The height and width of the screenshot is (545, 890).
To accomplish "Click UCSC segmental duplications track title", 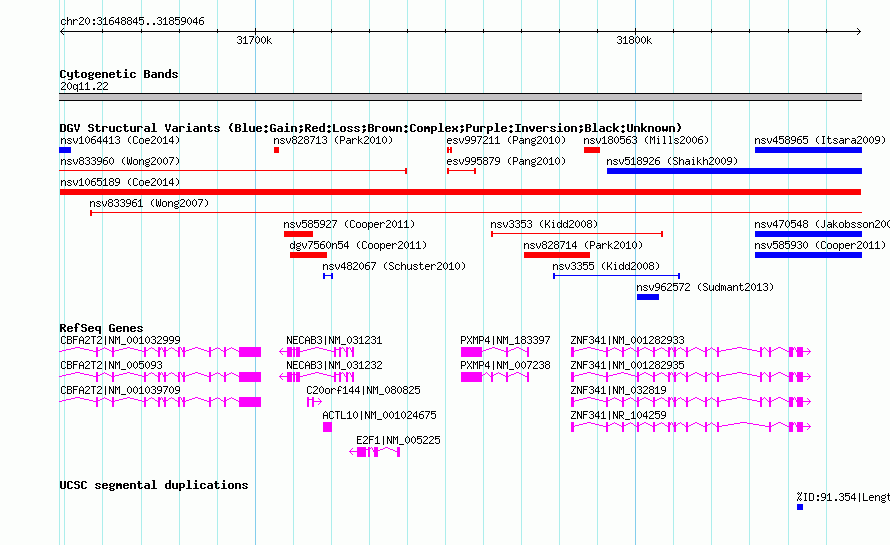I will 154,485.
